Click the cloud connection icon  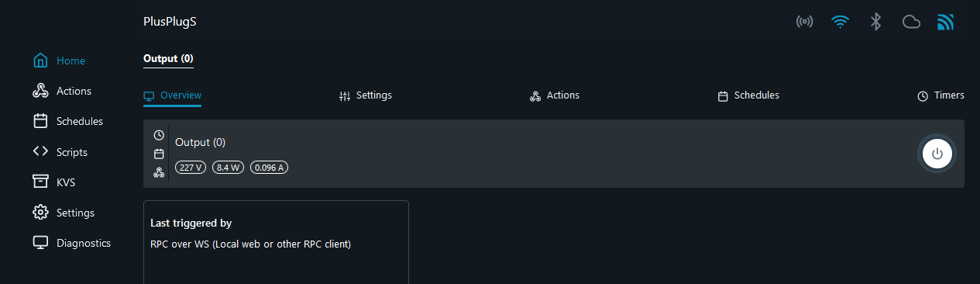coord(911,22)
